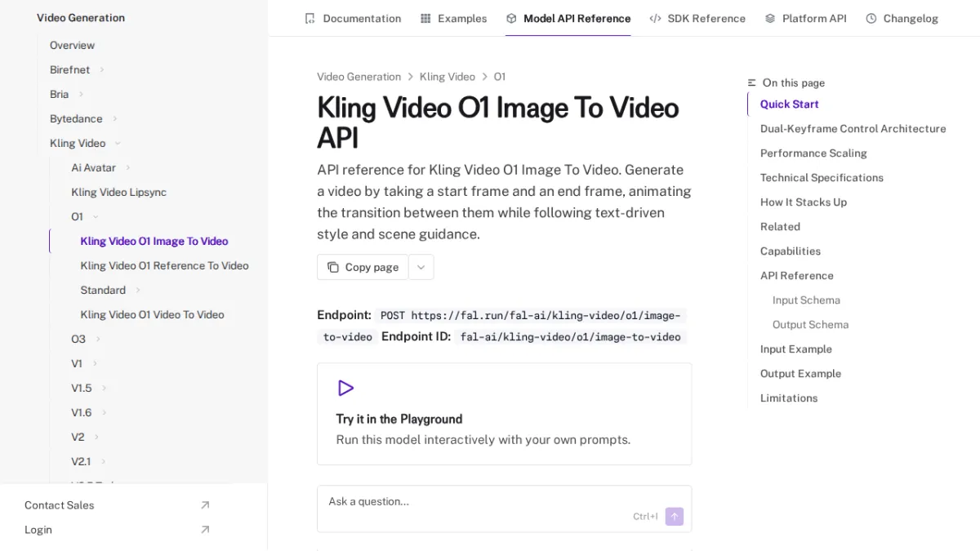Click the Model API Reference cube icon
980x551 pixels.
[511, 18]
